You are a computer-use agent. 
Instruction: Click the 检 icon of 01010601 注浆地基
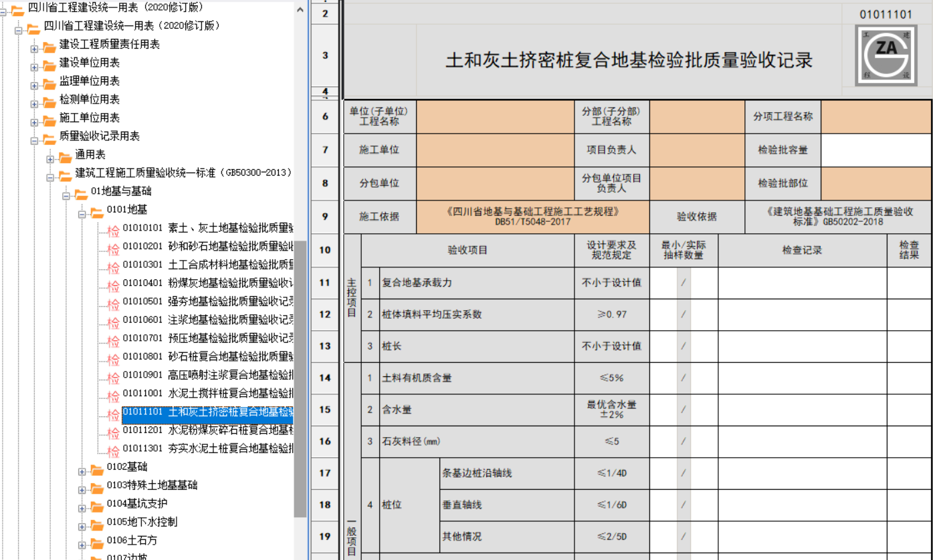click(113, 322)
